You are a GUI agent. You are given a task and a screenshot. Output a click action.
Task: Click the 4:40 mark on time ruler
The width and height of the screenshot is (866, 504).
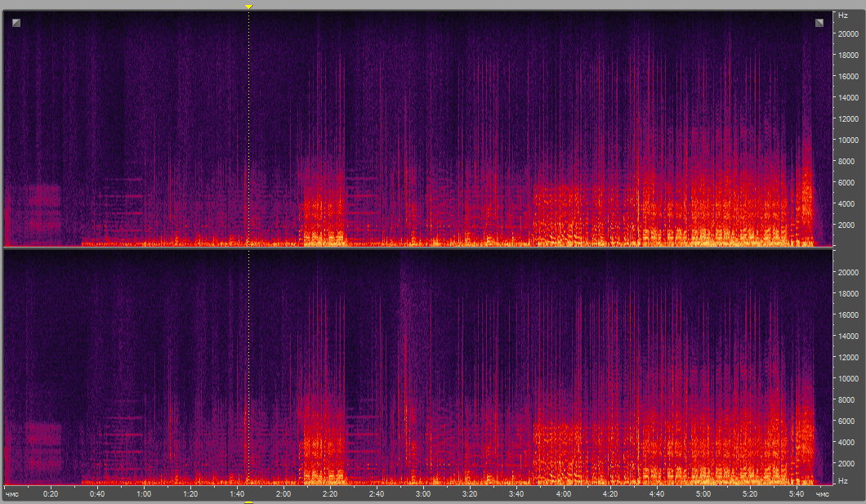pos(656,494)
